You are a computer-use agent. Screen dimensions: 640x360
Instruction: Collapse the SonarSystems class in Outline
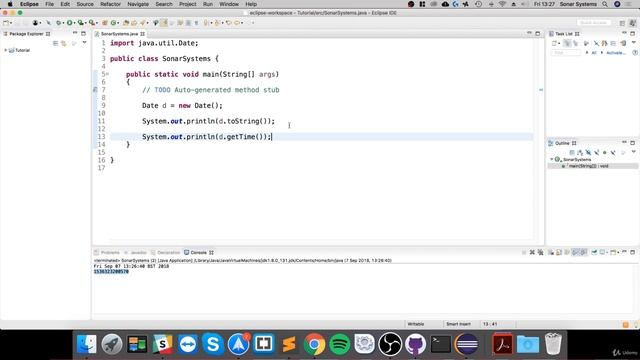[x=551, y=159]
